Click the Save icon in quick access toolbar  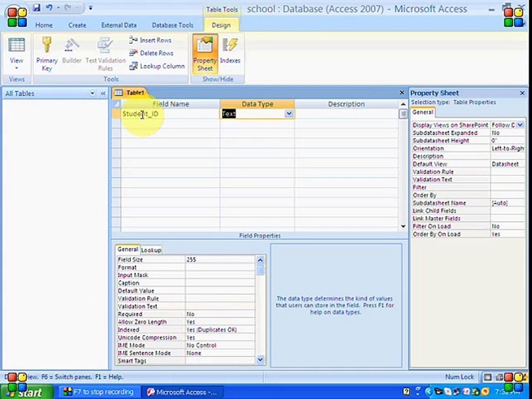(x=37, y=7)
